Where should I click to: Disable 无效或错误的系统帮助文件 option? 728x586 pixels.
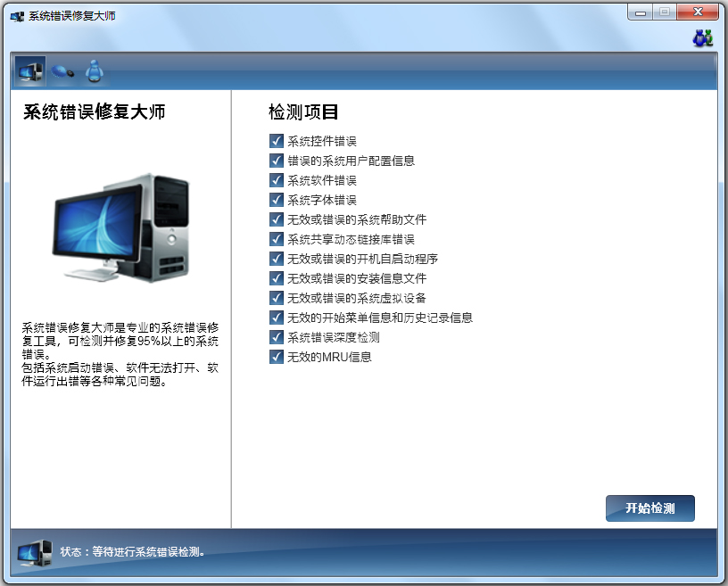coord(276,219)
